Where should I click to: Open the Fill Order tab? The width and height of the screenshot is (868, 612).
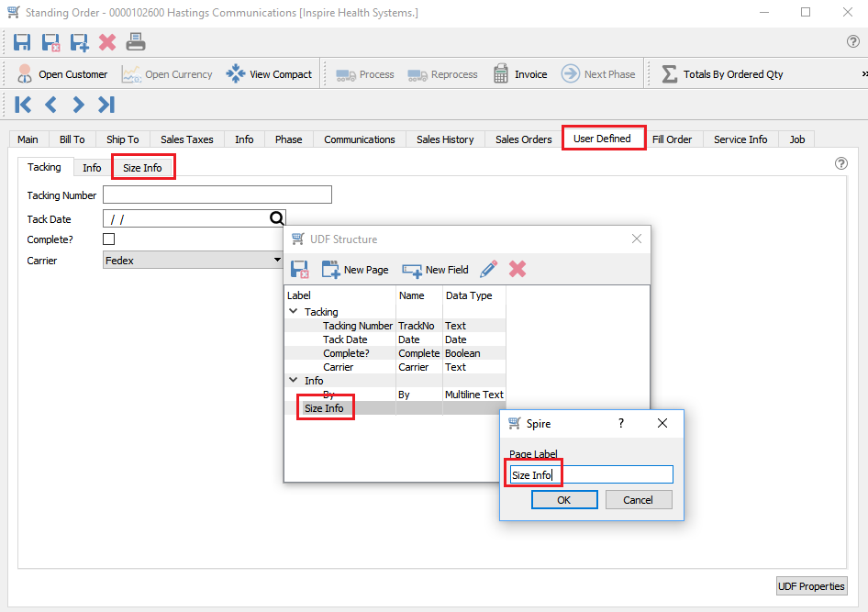(672, 139)
